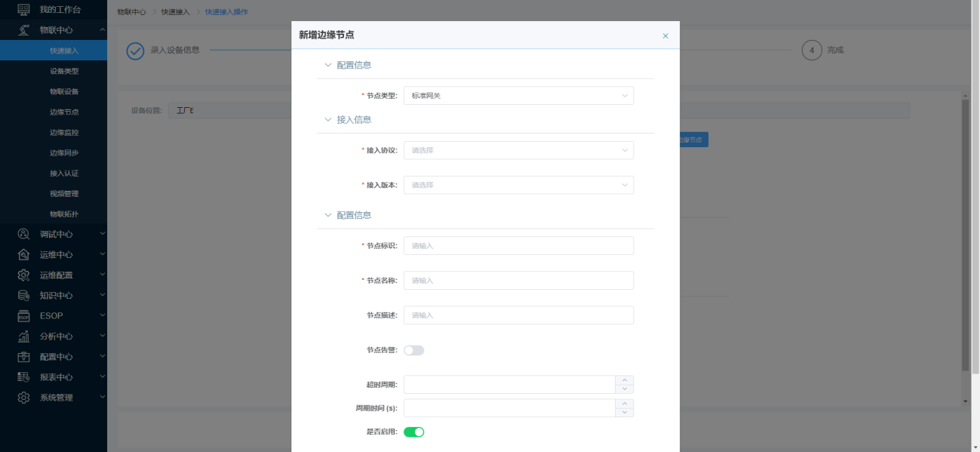Click the 分析中心 chart icon
Viewport: 980px width, 452px height.
[x=23, y=337]
